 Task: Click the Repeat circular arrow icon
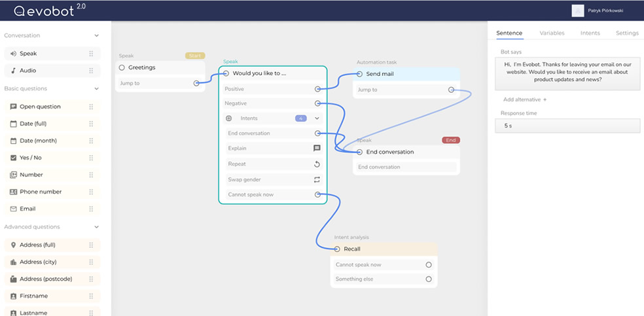click(317, 164)
